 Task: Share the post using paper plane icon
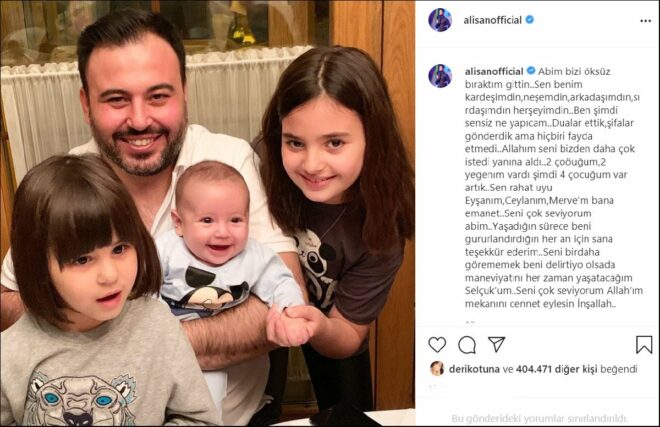497,344
